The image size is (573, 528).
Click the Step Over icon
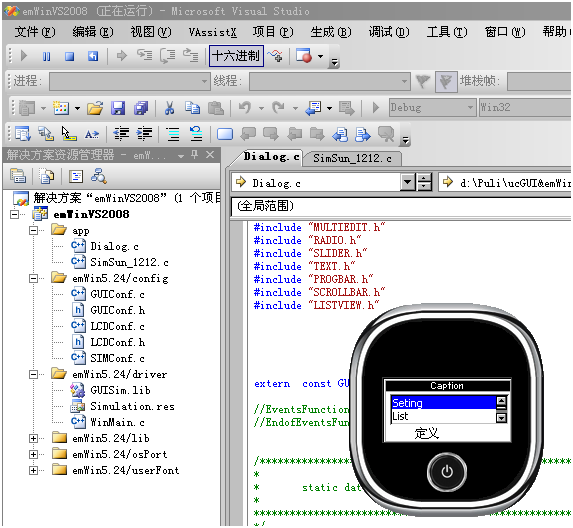(168, 56)
